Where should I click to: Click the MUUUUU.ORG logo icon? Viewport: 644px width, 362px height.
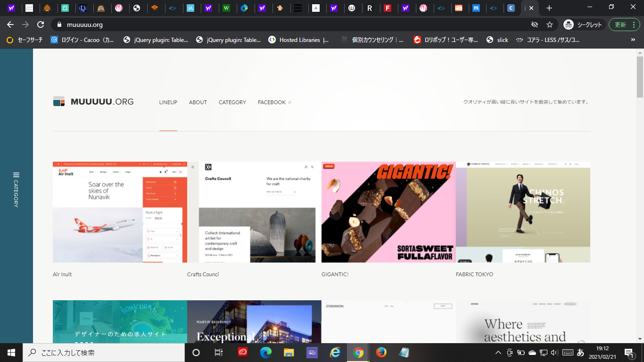tap(59, 102)
